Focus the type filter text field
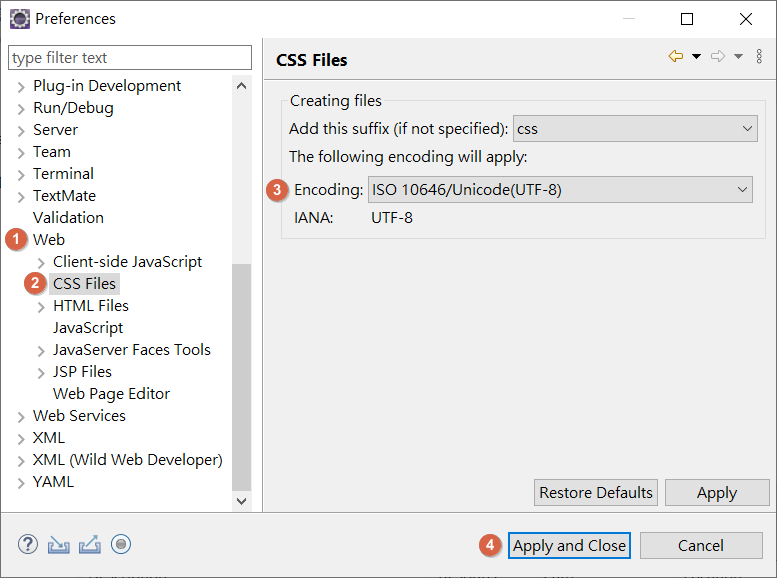 [x=130, y=58]
